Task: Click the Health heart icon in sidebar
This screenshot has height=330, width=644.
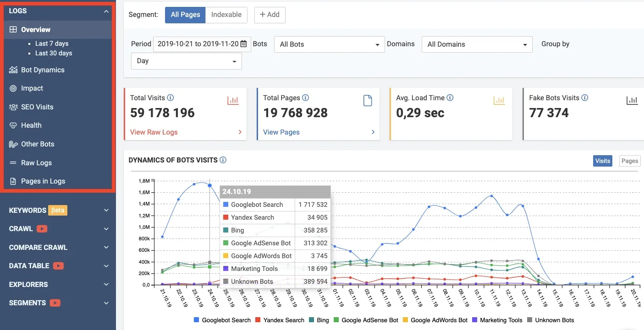Action: [x=13, y=125]
